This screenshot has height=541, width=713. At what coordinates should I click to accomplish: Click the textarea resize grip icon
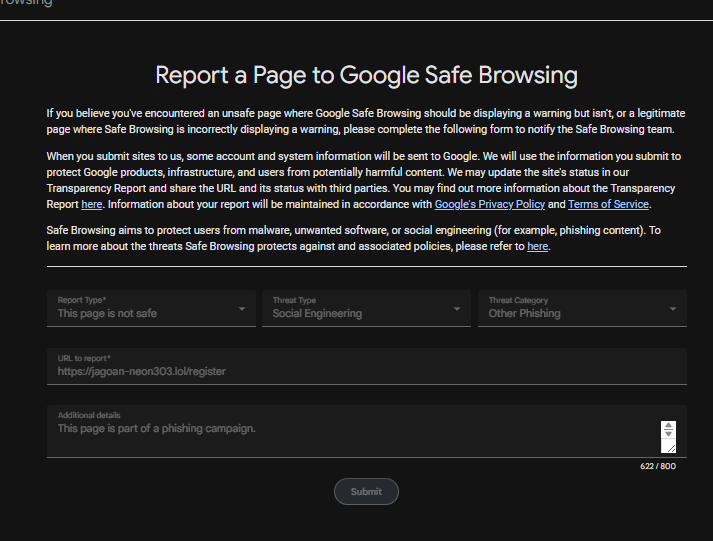coord(671,448)
